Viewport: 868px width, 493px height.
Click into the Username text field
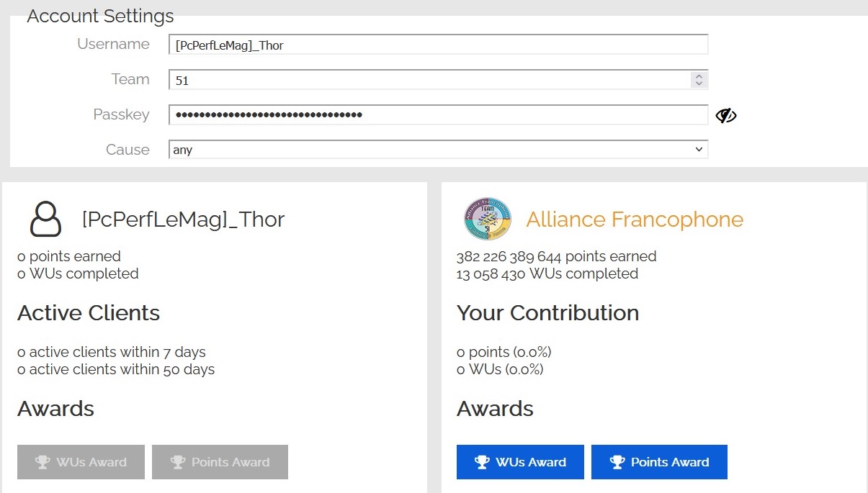pyautogui.click(x=432, y=45)
